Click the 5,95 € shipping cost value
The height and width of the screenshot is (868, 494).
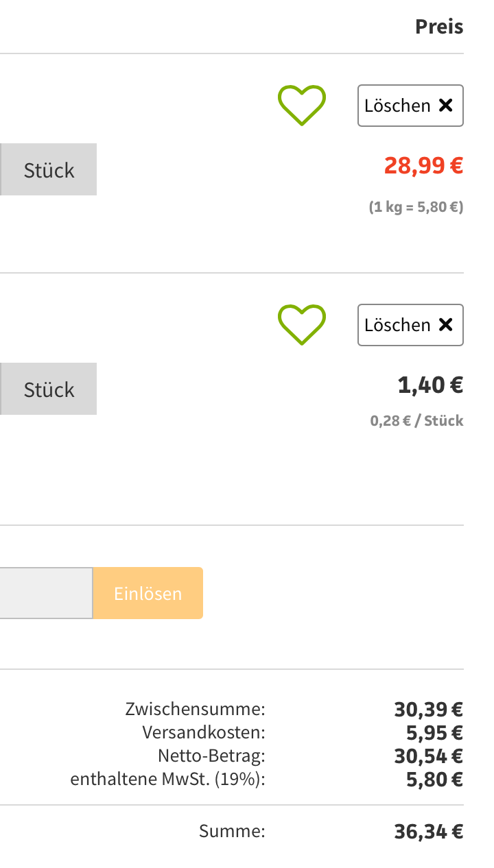pos(434,732)
